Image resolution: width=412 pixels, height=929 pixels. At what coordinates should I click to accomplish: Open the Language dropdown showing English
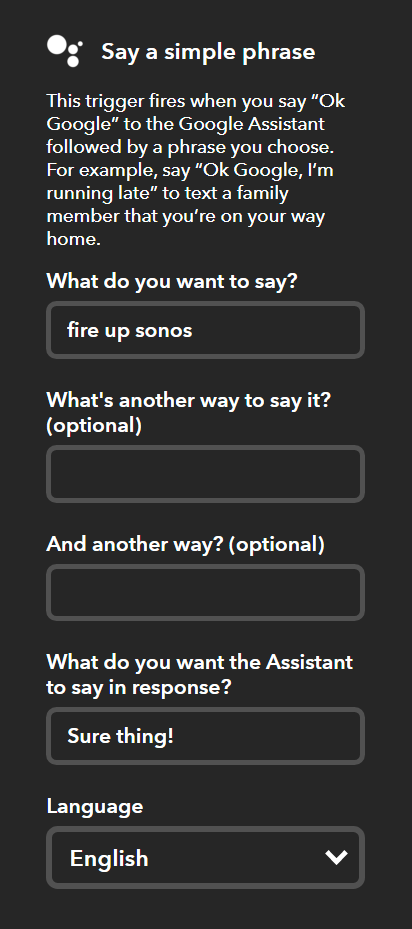click(205, 857)
